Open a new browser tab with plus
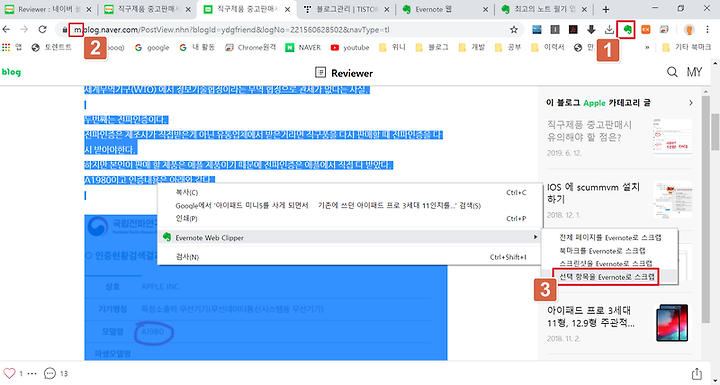Image resolution: width=720 pixels, height=385 pixels. [x=606, y=9]
